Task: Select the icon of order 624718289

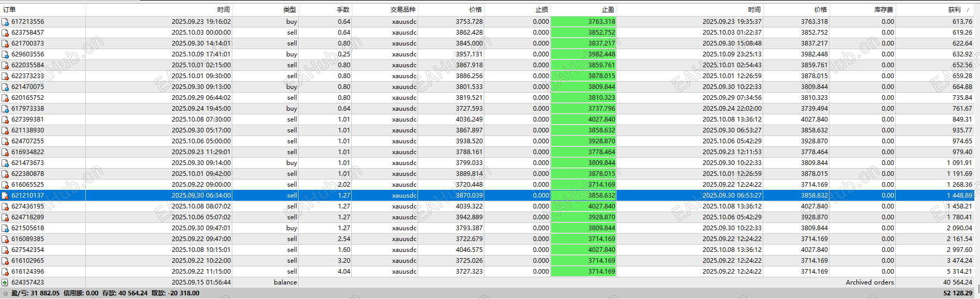Action: click(x=5, y=217)
